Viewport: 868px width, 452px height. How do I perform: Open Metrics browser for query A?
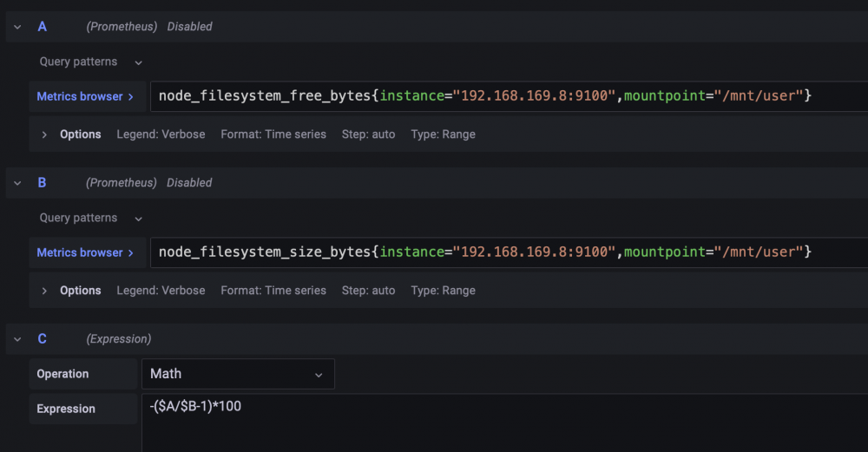[88, 96]
